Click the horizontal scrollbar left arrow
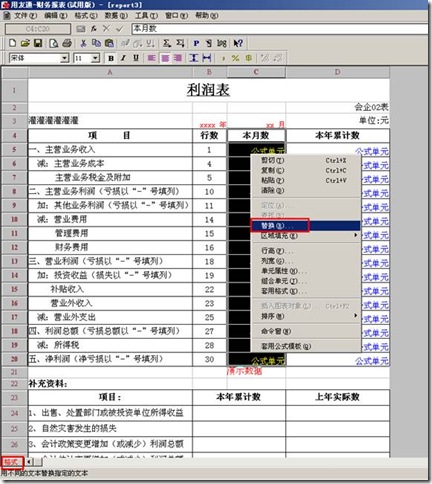 29,462
